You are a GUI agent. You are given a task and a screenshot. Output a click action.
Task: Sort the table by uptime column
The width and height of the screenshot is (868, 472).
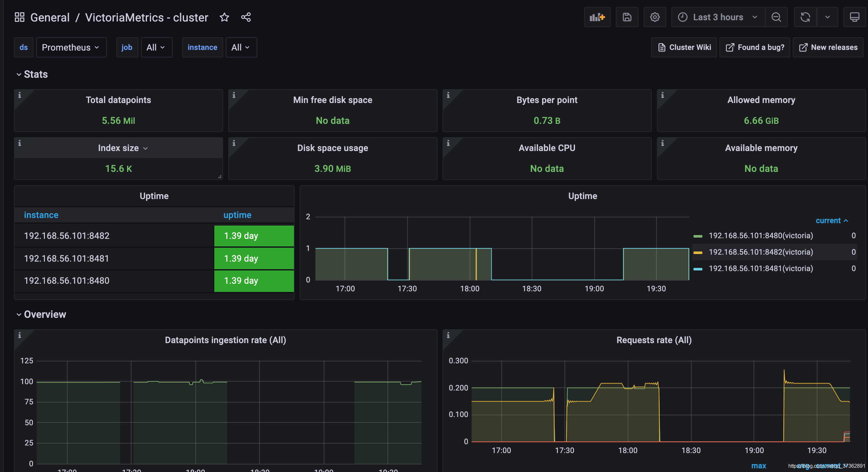237,215
